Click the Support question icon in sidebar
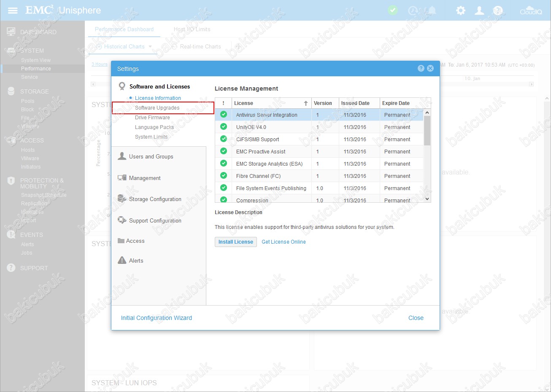The width and height of the screenshot is (551, 392). coord(11,268)
